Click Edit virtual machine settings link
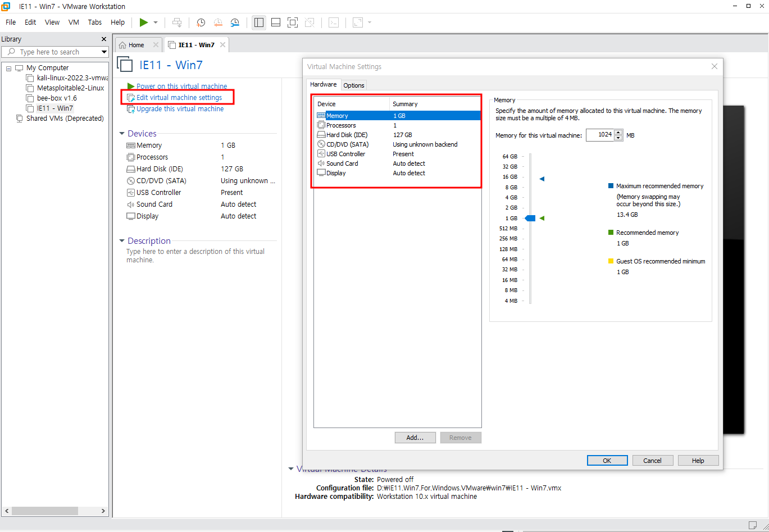The width and height of the screenshot is (769, 532). coord(179,98)
